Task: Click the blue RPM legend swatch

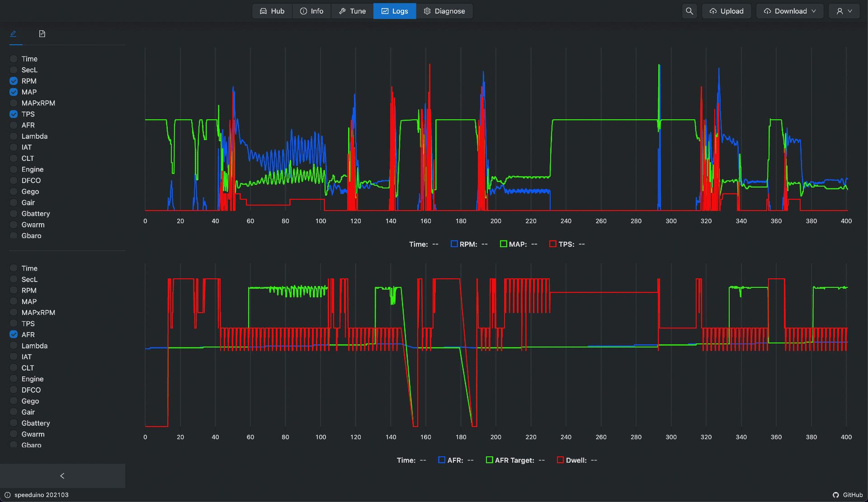Action: 454,244
